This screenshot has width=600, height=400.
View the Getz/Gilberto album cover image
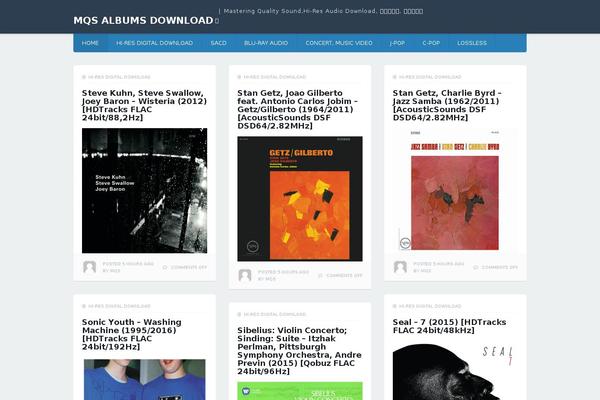300,199
